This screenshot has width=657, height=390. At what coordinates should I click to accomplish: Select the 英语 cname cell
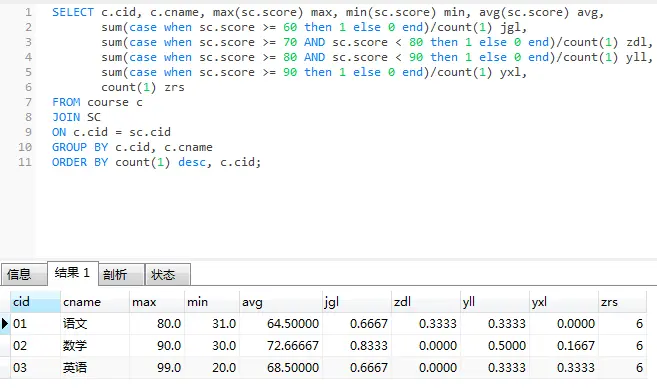pyautogui.click(x=95, y=367)
